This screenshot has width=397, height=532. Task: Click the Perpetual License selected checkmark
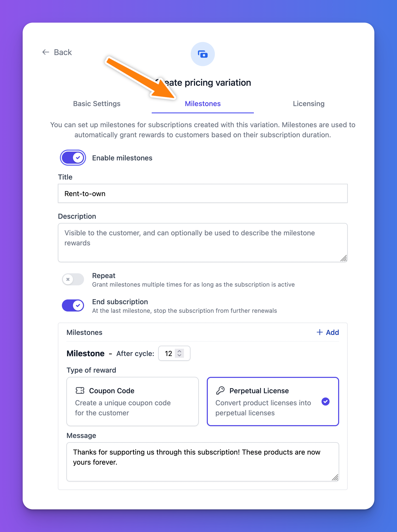pyautogui.click(x=326, y=402)
